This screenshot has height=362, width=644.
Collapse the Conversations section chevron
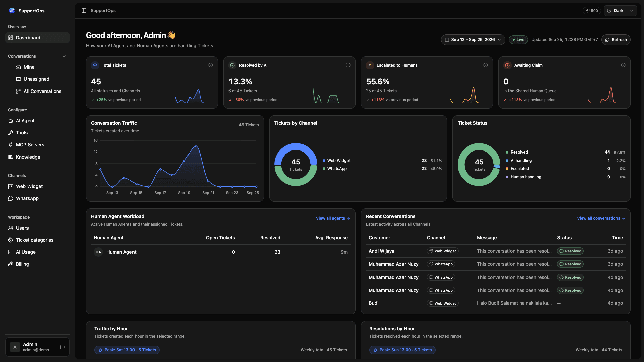tap(64, 56)
